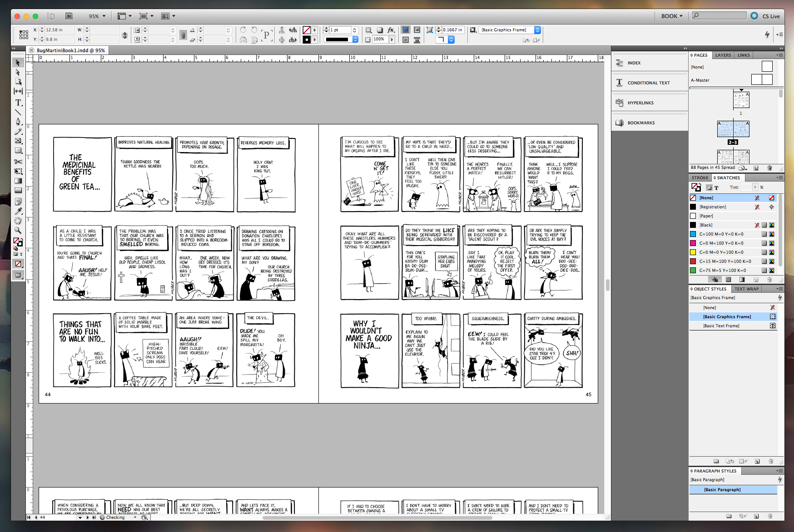
Task: Open the Index panel
Action: pyautogui.click(x=650, y=63)
